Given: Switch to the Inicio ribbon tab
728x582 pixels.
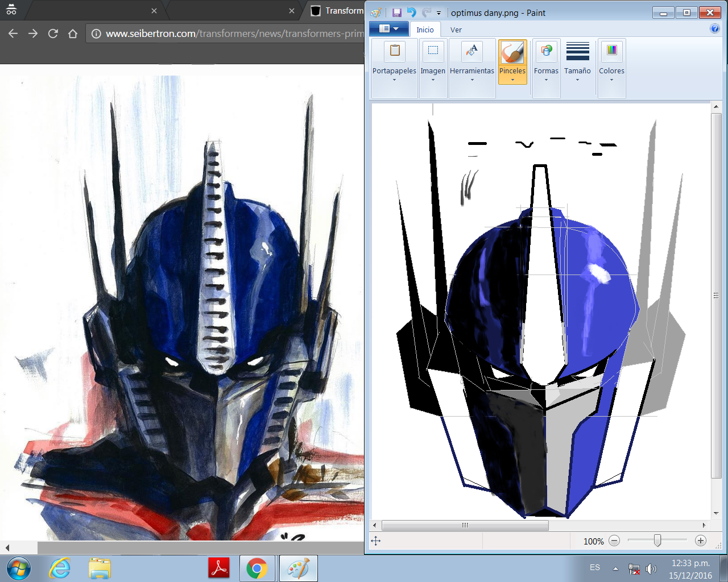Looking at the screenshot, I should [x=425, y=30].
